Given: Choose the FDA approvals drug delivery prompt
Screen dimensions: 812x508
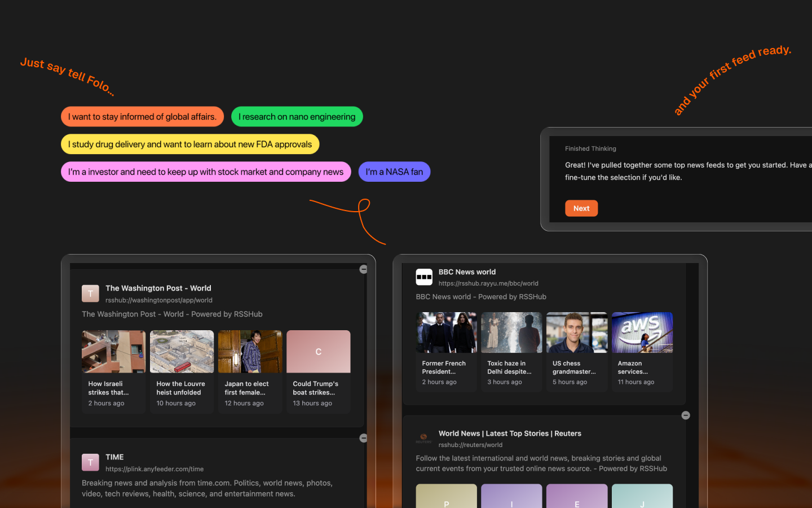Looking at the screenshot, I should click(x=190, y=144).
